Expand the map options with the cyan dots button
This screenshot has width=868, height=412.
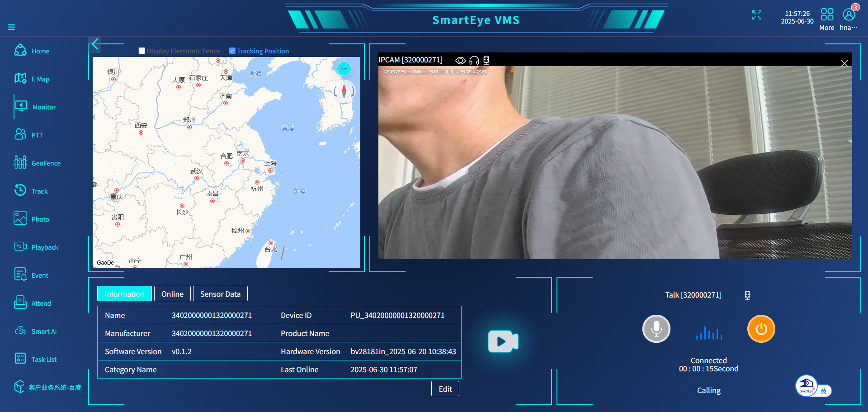coord(344,69)
